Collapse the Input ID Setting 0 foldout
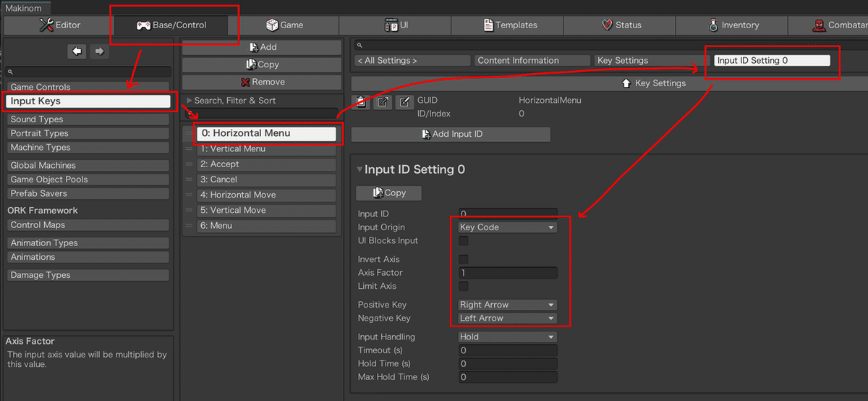The width and height of the screenshot is (868, 401). coord(360,170)
